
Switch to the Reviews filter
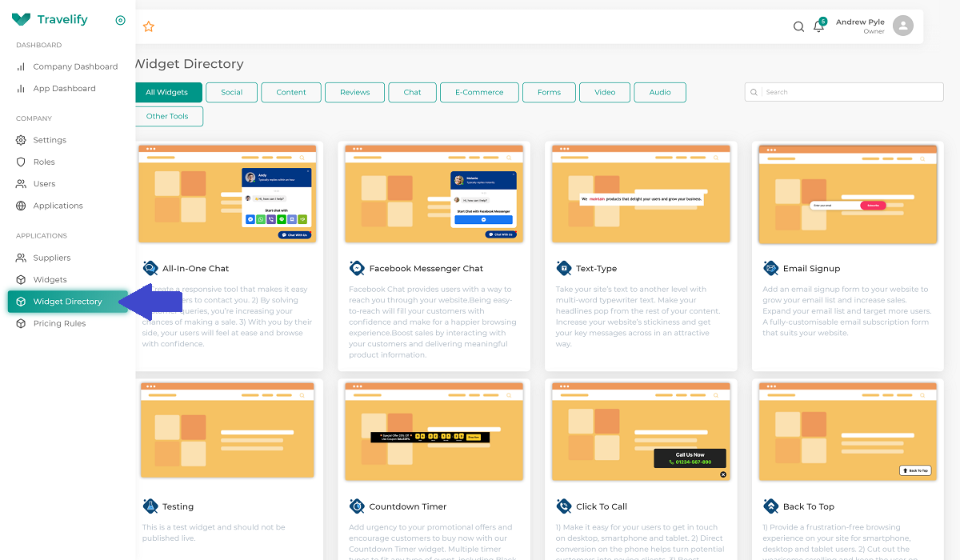354,92
